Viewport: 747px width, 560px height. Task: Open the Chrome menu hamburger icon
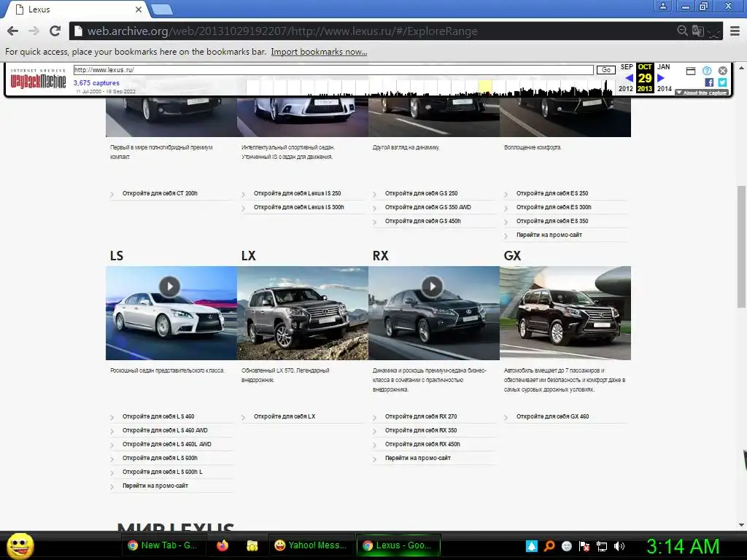click(x=735, y=31)
